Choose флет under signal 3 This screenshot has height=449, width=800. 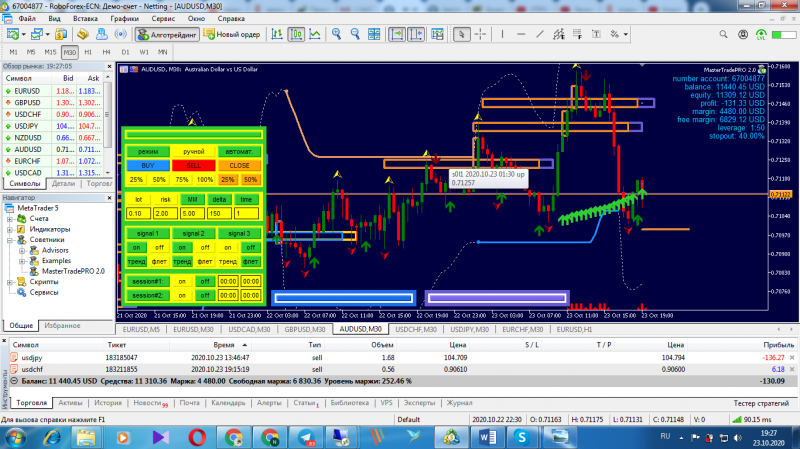click(x=251, y=261)
